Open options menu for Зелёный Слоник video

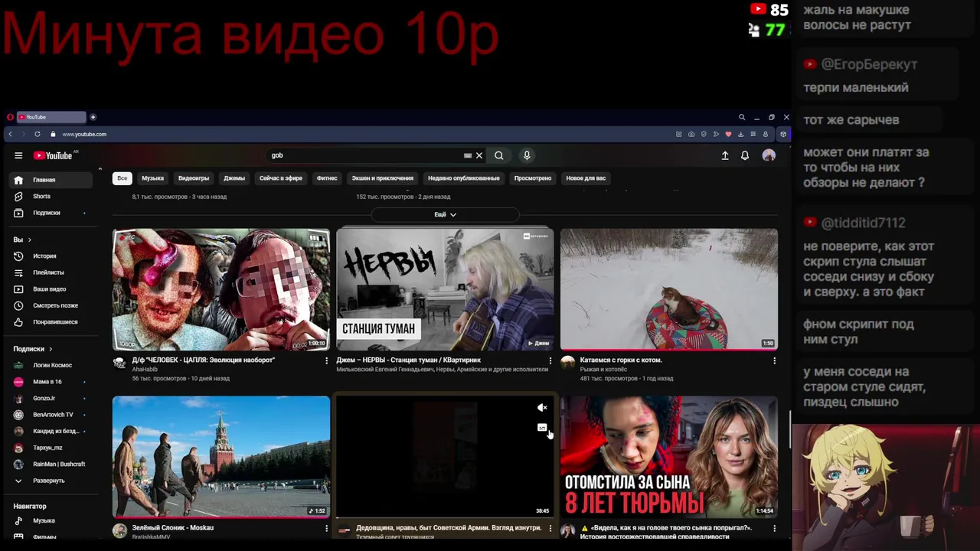[x=326, y=528]
